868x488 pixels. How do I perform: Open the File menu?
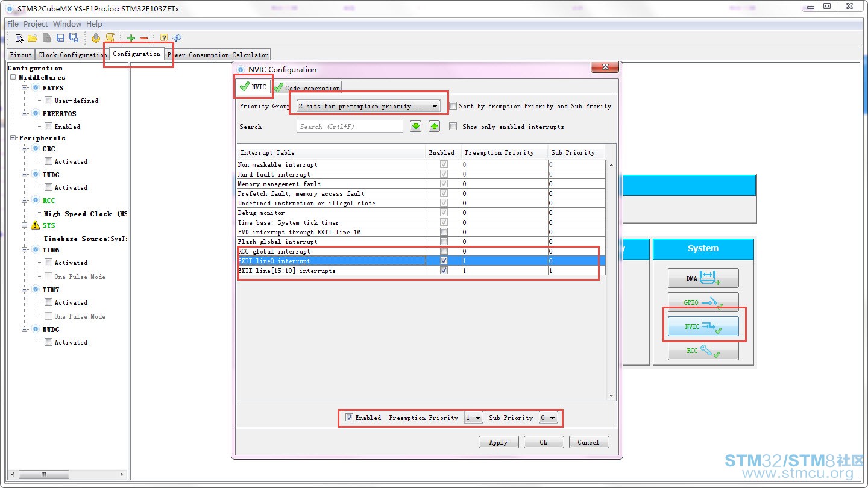coord(13,24)
